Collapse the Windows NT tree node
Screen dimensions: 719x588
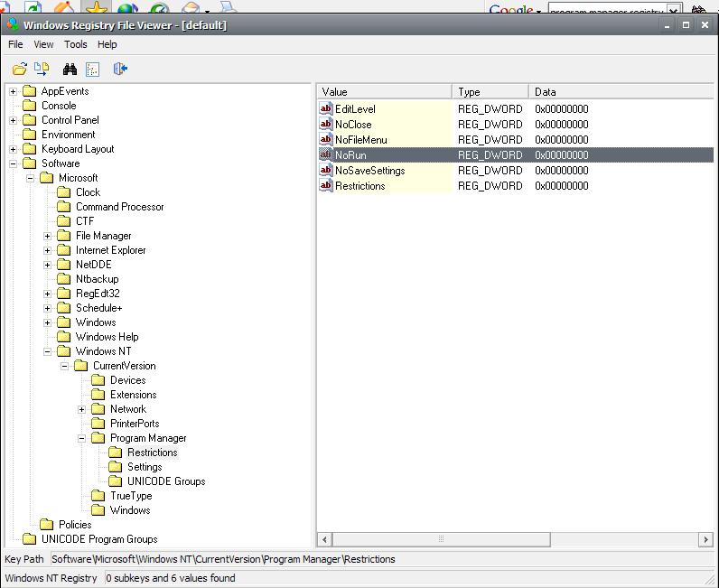(x=47, y=351)
